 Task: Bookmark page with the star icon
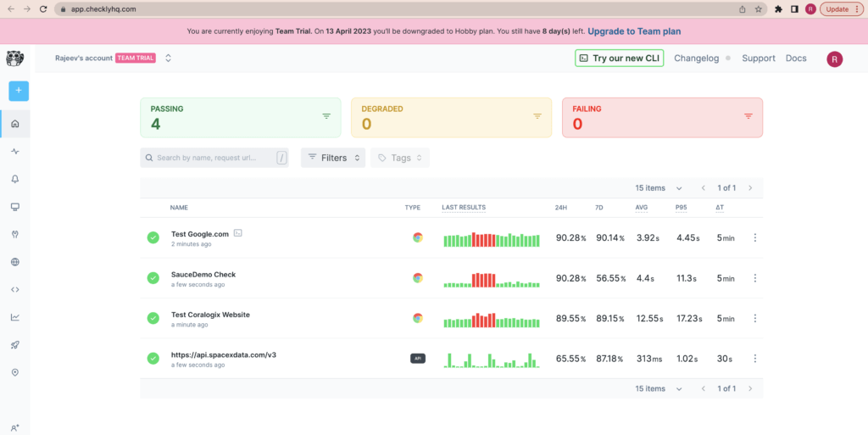coord(759,8)
